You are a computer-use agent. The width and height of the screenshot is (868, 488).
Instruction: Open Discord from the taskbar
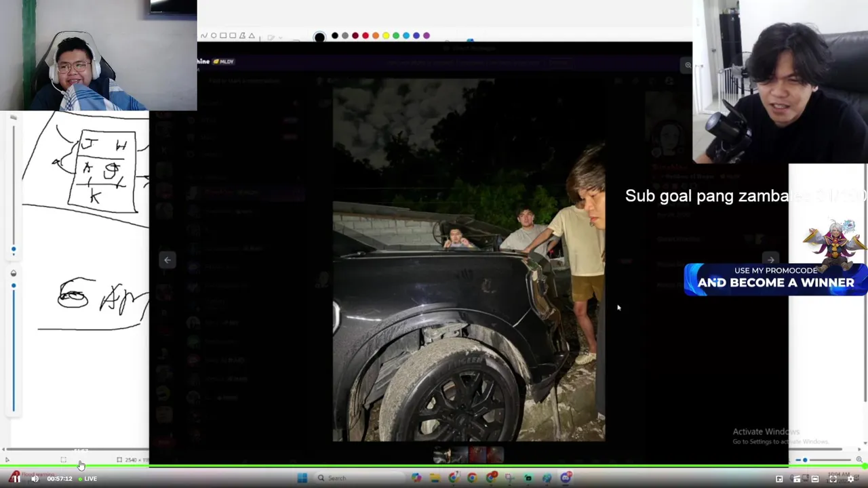pyautogui.click(x=566, y=478)
